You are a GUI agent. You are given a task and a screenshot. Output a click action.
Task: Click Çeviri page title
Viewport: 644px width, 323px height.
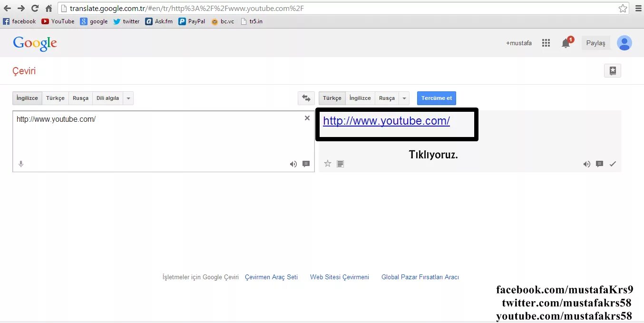click(24, 71)
